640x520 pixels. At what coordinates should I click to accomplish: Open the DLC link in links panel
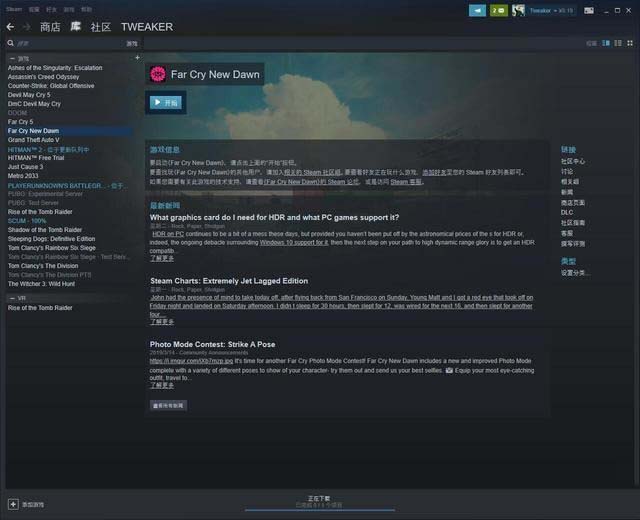(567, 212)
